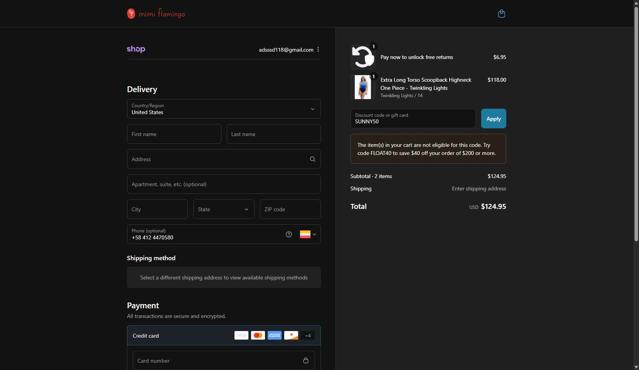
Task: Click into the Address field
Action: 224,159
